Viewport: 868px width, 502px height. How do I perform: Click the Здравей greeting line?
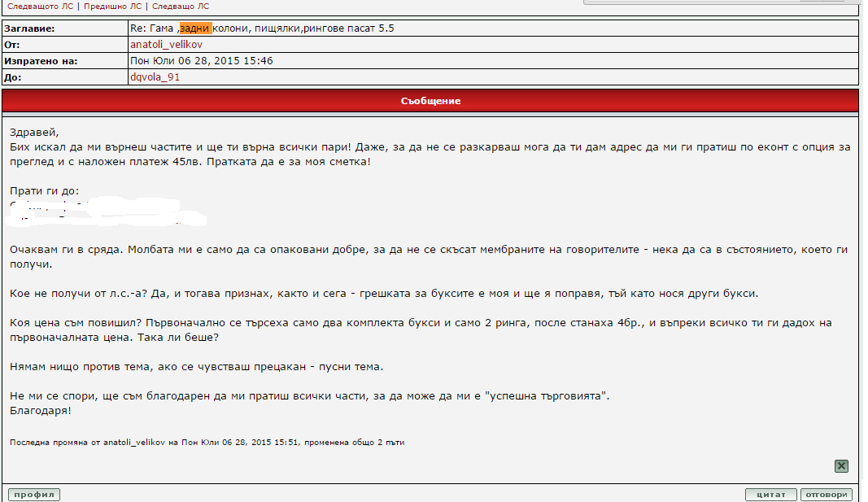click(35, 133)
